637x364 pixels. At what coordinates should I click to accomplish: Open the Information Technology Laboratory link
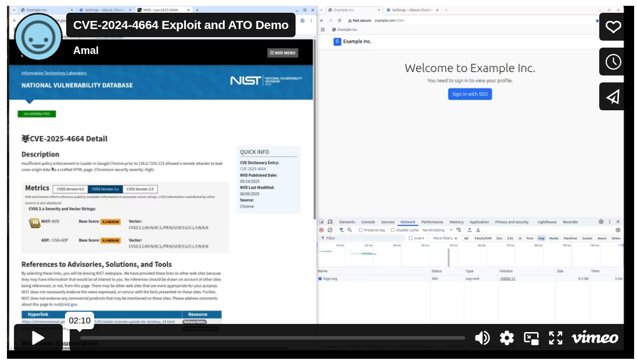pyautogui.click(x=54, y=73)
